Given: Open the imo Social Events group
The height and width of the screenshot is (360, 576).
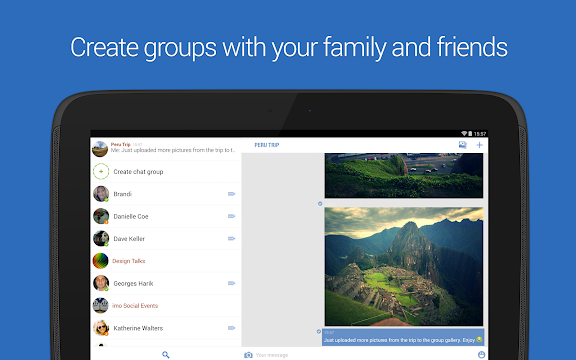Looking at the screenshot, I should pyautogui.click(x=166, y=306).
